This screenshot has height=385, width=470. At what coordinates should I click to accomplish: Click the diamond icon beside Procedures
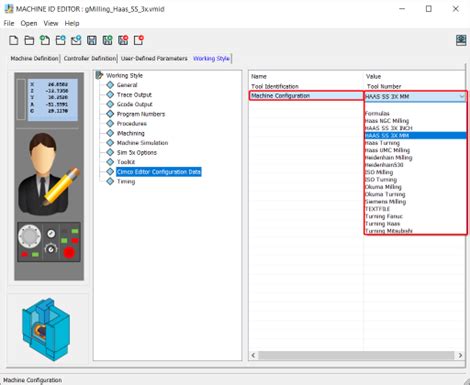[110, 123]
